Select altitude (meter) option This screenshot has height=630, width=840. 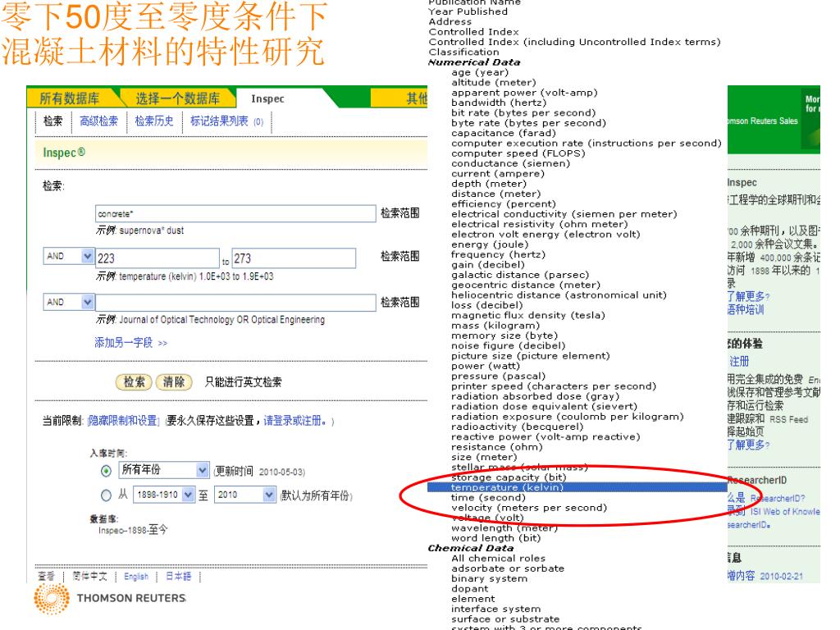click(493, 83)
